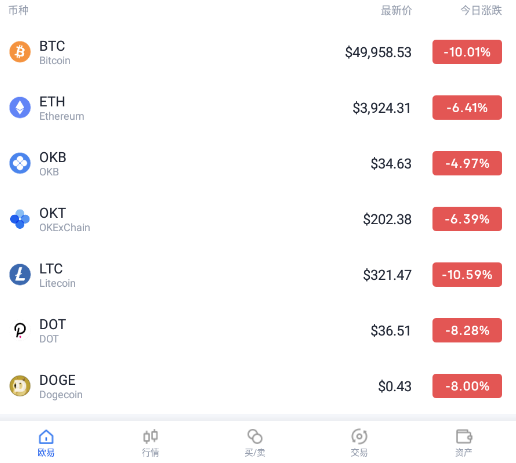This screenshot has height=463, width=516.
Task: Tap the Bitcoin coin icon
Action: click(x=20, y=52)
